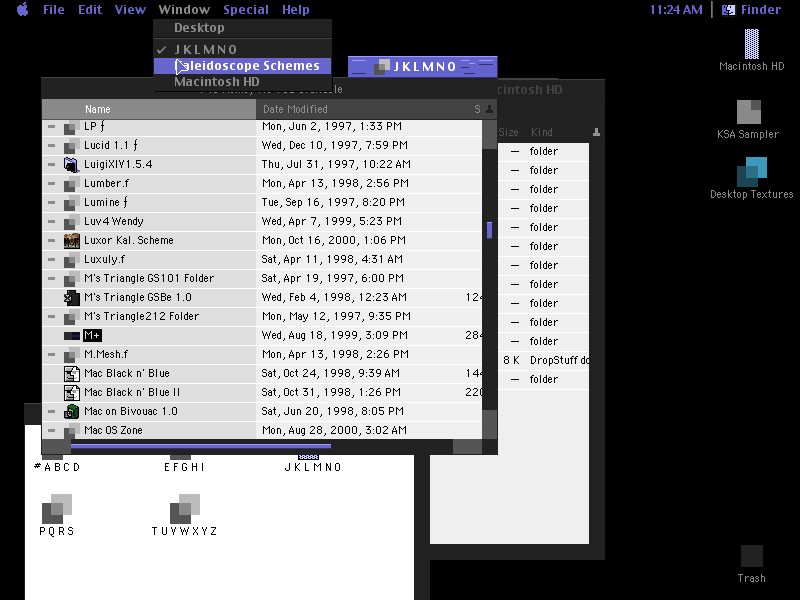Sort Macintosh HD window by Kind column
Image resolution: width=800 pixels, height=600 pixels.
(x=542, y=133)
